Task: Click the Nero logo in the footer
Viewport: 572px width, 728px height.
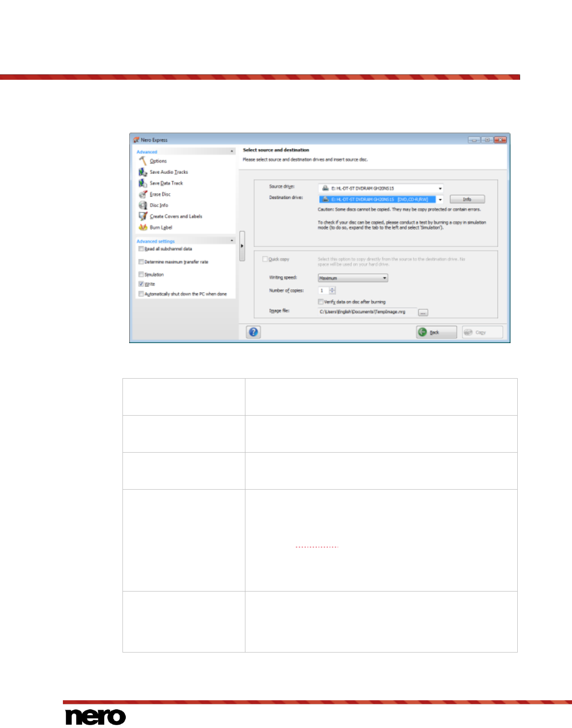Action: 96,716
